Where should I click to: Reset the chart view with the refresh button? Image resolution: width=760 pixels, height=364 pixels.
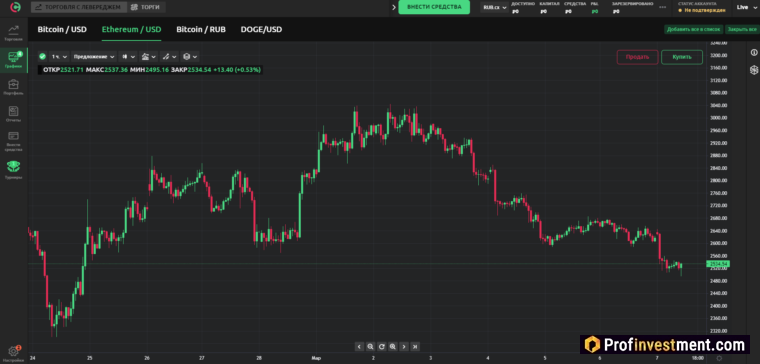[381, 346]
